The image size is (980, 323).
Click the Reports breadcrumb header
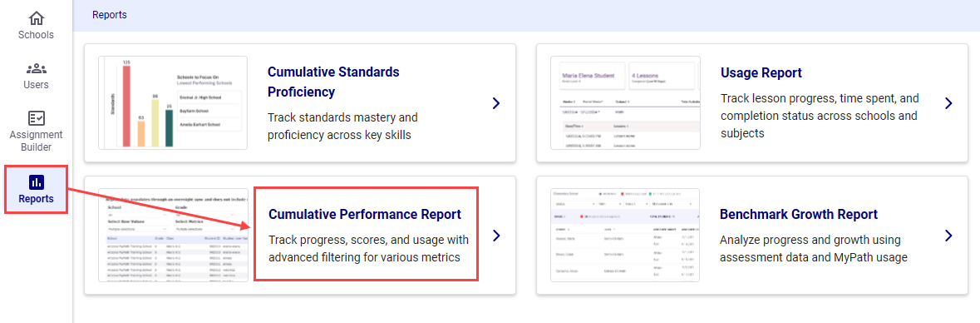110,15
